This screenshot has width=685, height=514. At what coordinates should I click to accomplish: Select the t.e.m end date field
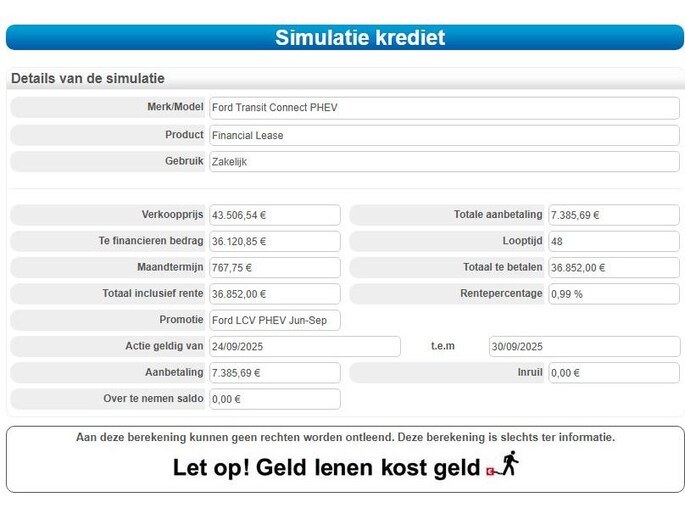(x=583, y=347)
